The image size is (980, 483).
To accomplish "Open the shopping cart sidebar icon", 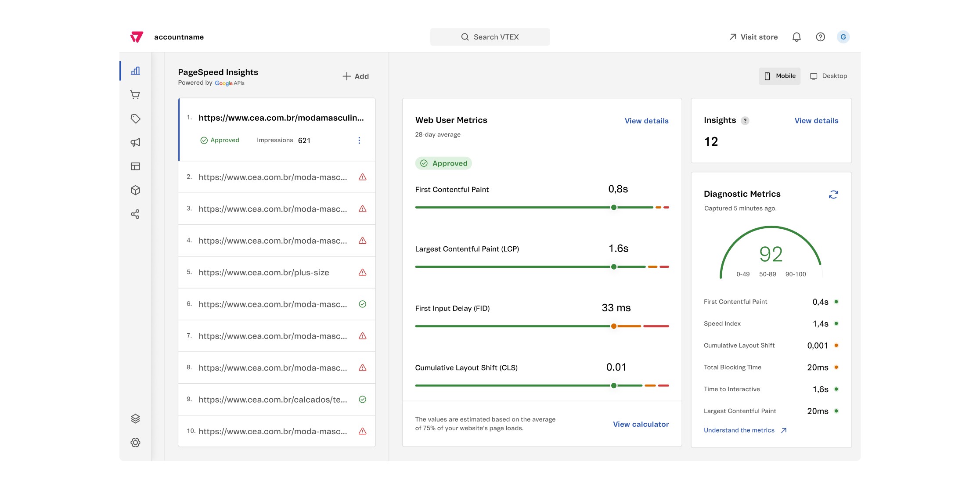I will (135, 95).
